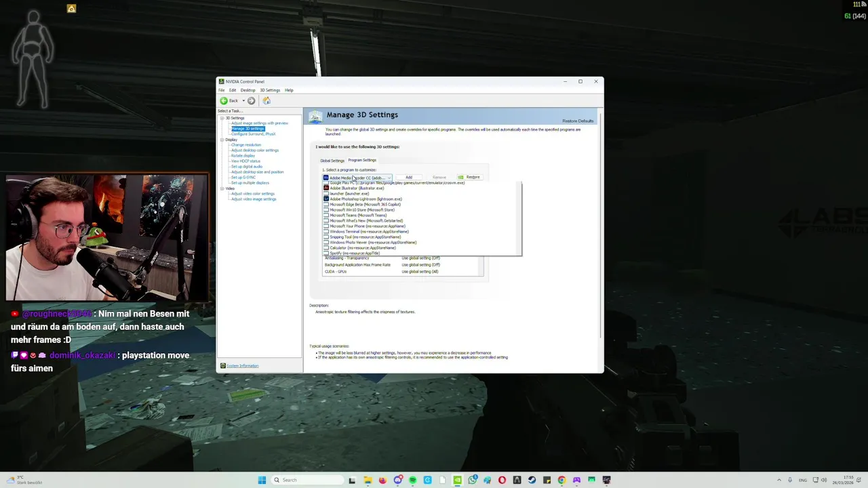Click the System Information icon
Image resolution: width=868 pixels, height=488 pixels.
[222, 365]
